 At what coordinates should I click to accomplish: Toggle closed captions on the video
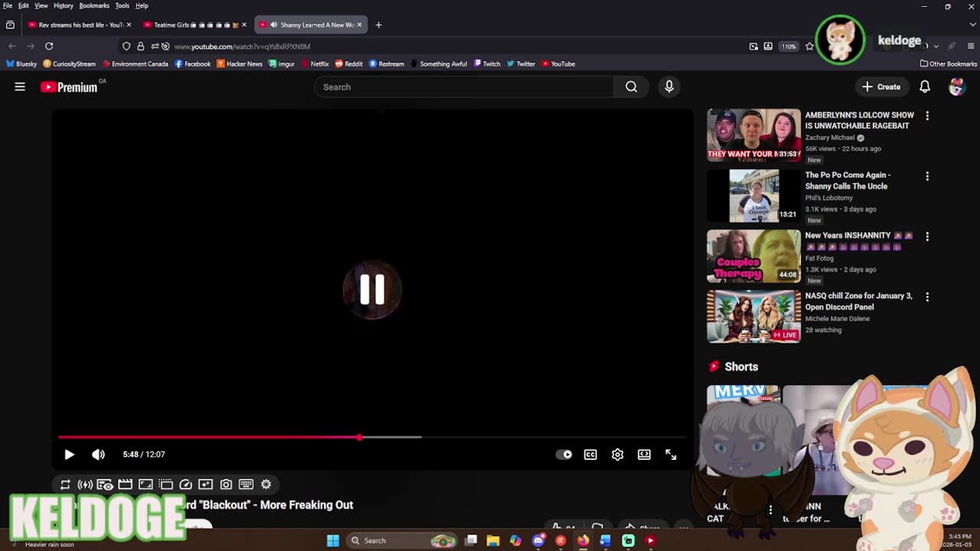[x=590, y=455]
